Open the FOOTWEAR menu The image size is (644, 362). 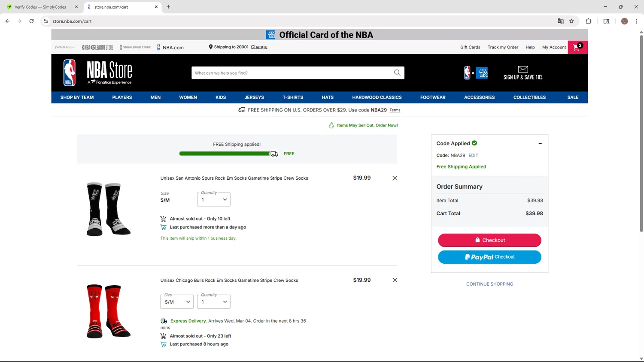coord(433,97)
